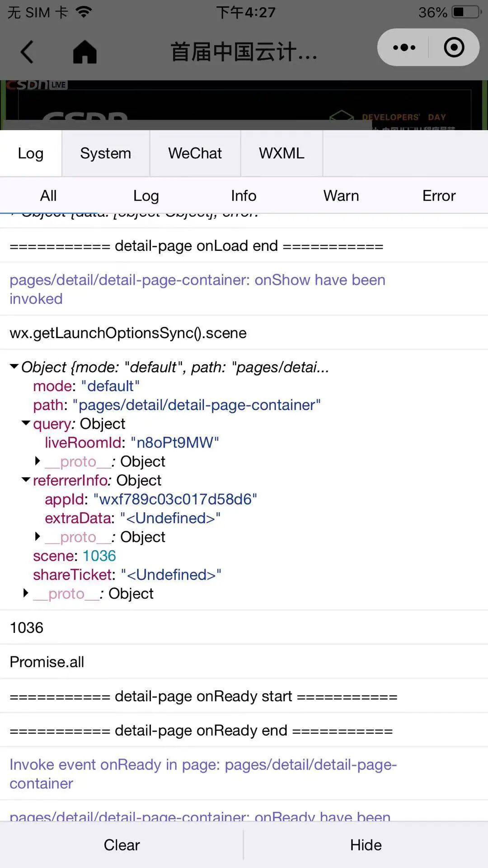
Task: Tap the back arrow icon
Action: (27, 52)
